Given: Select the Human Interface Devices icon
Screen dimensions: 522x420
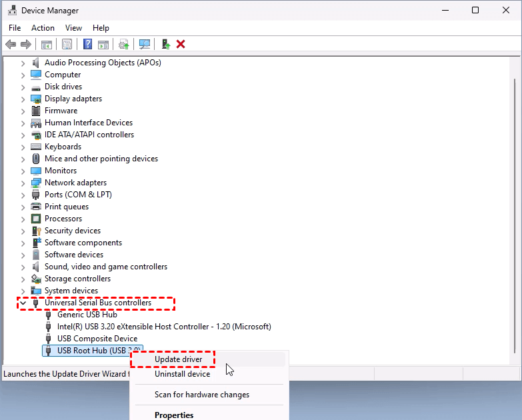Looking at the screenshot, I should tap(35, 123).
